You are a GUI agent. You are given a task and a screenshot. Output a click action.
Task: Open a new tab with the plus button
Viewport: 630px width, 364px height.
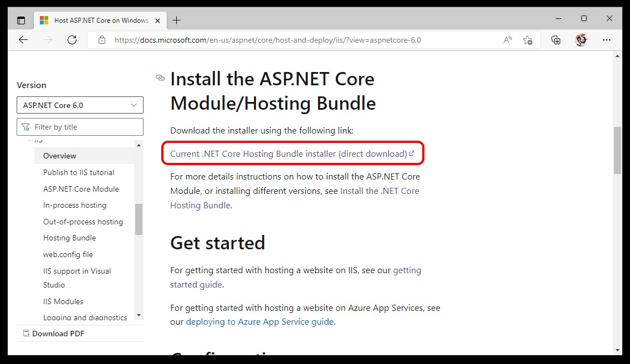coord(176,20)
